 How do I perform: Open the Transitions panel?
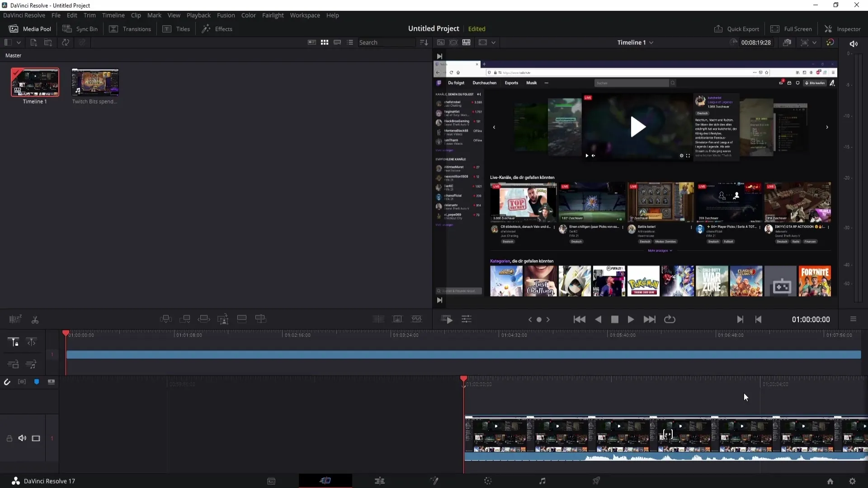click(130, 29)
